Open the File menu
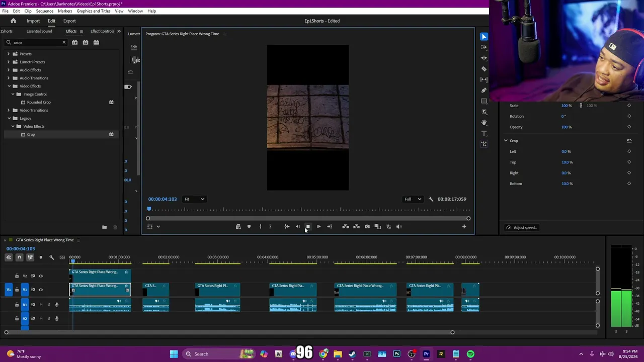Screen dimensions: 644x362 pyautogui.click(x=5, y=11)
